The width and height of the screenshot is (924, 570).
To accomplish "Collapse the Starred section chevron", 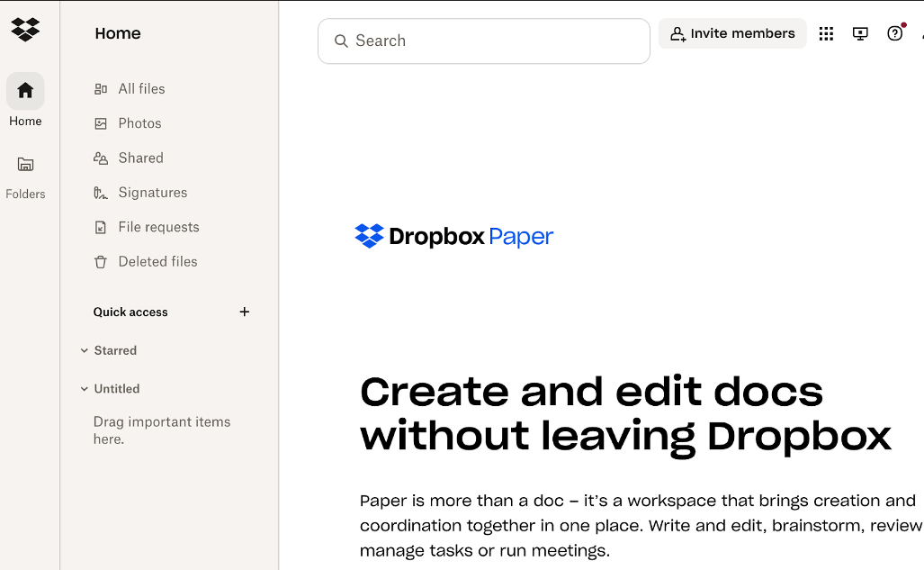I will coord(85,350).
